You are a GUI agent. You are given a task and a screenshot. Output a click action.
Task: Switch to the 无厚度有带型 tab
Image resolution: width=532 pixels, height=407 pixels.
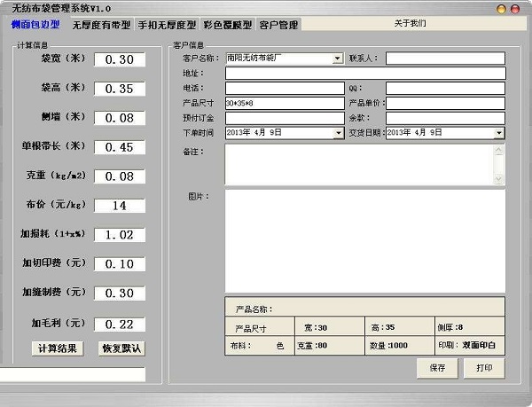[x=101, y=25]
